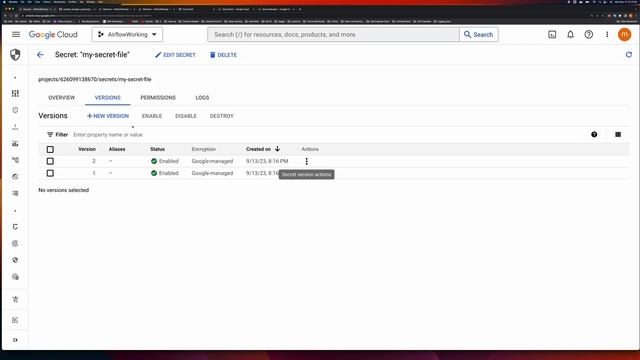This screenshot has height=360, width=640.
Task: Click the Destroy versions button
Action: (x=222, y=116)
